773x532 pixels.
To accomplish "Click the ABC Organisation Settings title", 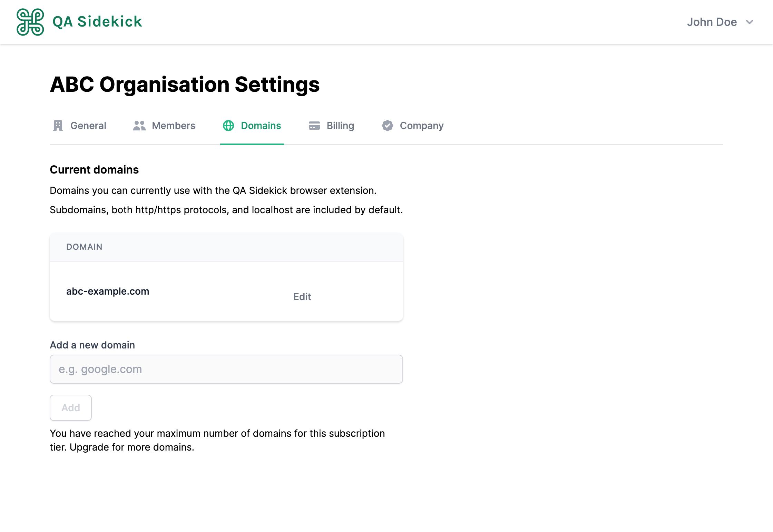I will (185, 85).
